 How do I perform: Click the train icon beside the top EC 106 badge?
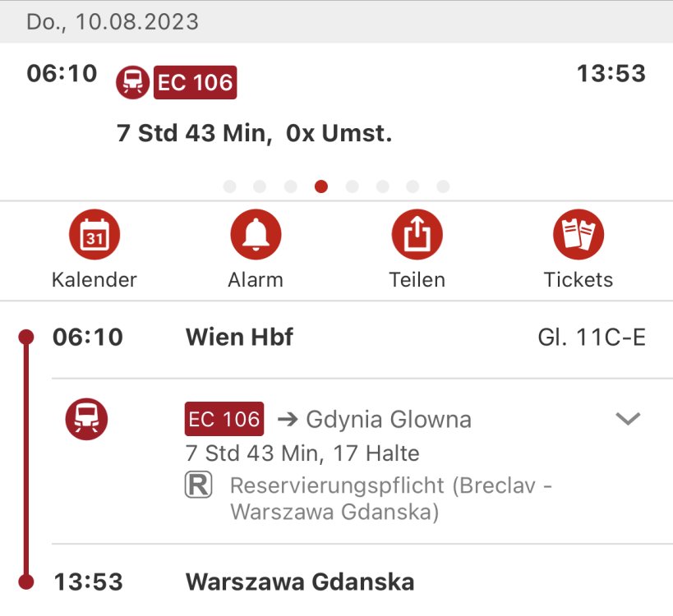tap(132, 82)
